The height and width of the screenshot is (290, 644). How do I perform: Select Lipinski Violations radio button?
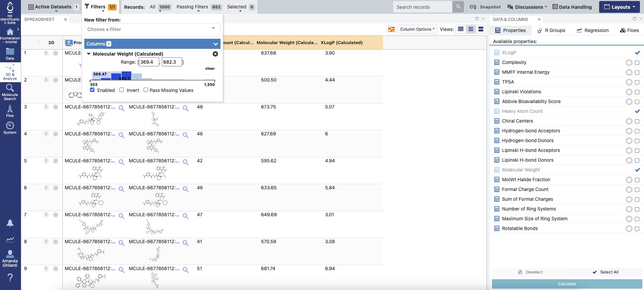(629, 92)
